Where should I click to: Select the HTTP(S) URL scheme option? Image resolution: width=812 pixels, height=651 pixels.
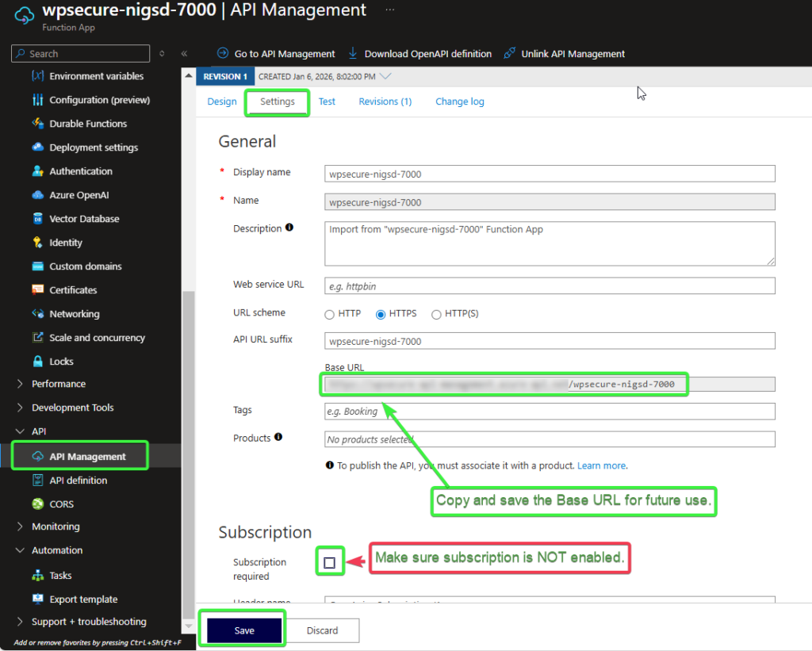436,314
